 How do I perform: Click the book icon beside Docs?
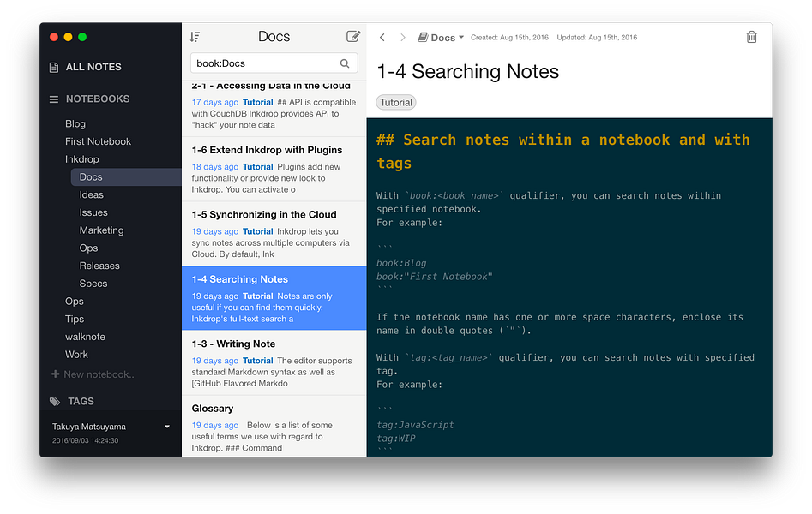[x=423, y=38]
